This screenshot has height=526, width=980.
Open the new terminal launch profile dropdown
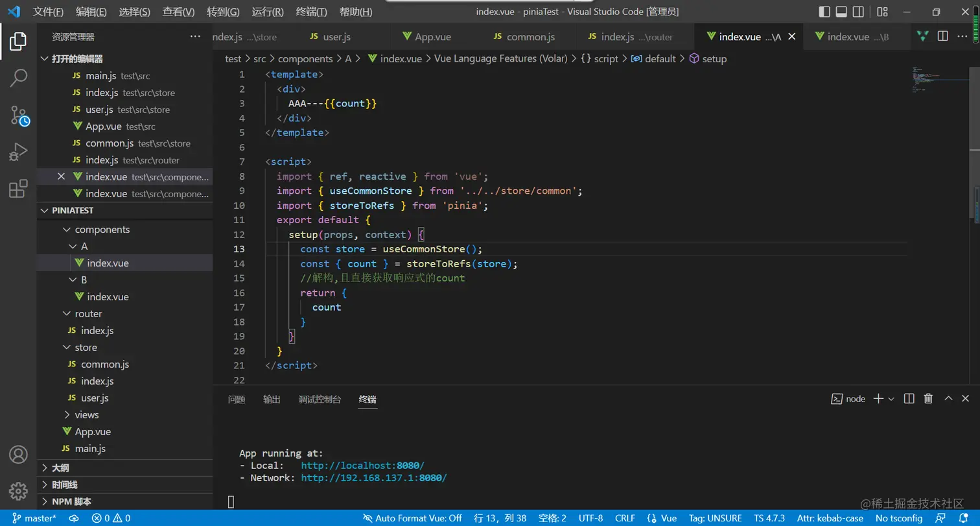click(x=891, y=399)
